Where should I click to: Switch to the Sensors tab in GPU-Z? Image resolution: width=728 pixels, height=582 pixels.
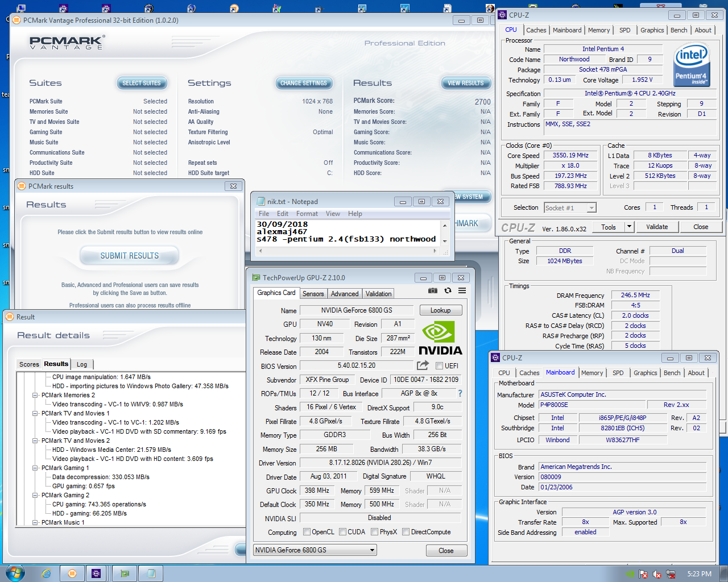313,294
